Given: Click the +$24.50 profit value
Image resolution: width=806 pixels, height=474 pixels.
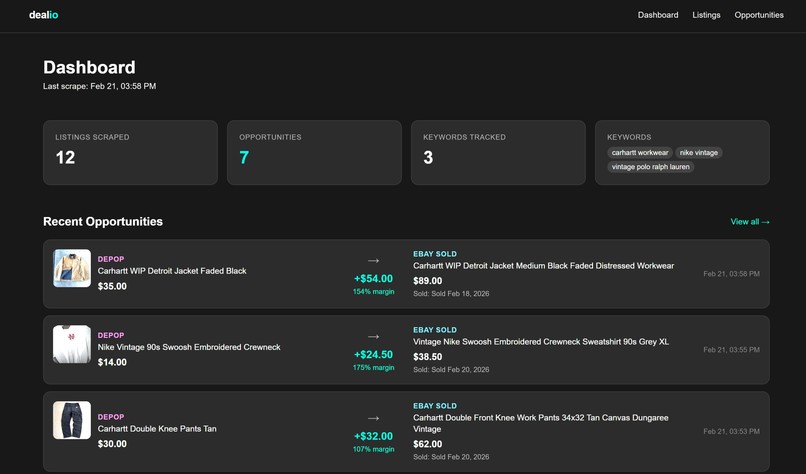Looking at the screenshot, I should pos(374,355).
